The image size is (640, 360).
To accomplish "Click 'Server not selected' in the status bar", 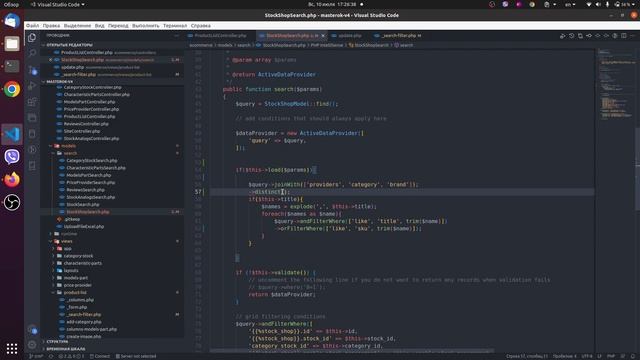I will point(136,356).
